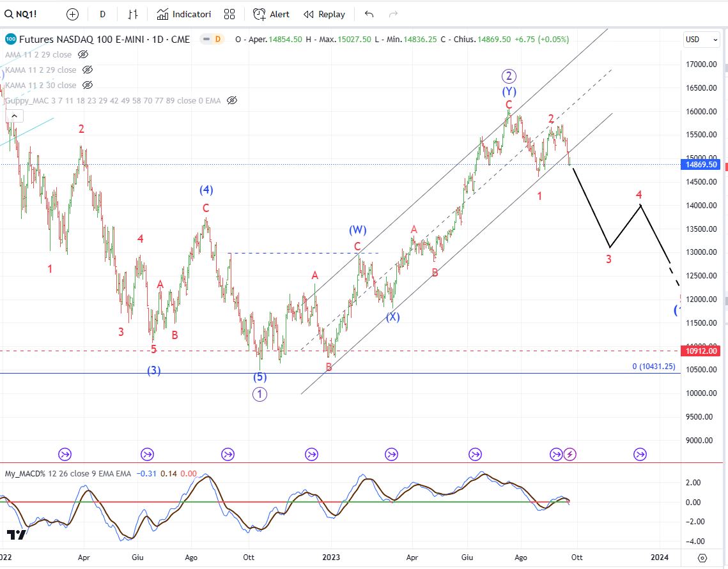Select the Futures NASDAQ 100 E-MINI title
Screen dimensions: 728x569
point(104,40)
